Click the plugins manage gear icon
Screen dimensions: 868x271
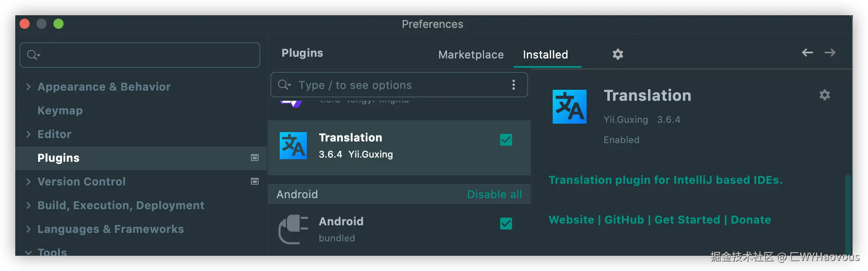click(618, 54)
